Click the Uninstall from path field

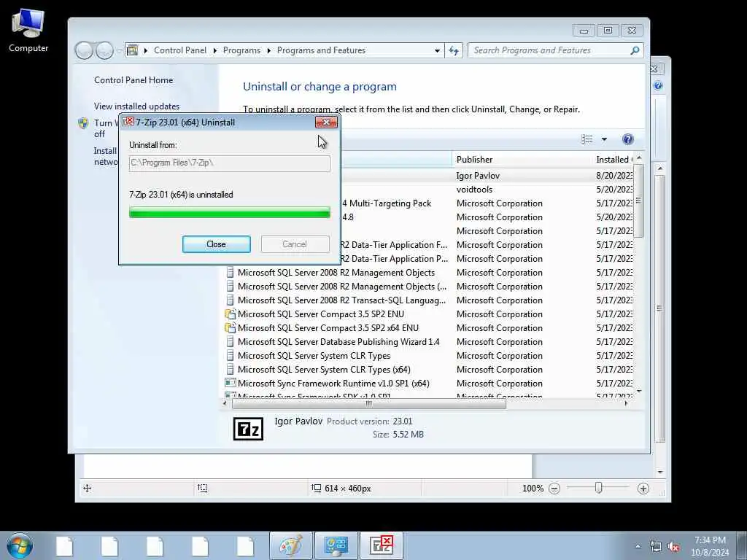coord(229,163)
